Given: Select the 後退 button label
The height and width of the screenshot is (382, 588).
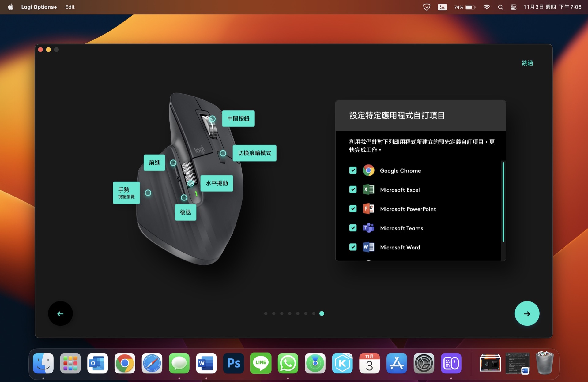Looking at the screenshot, I should pyautogui.click(x=185, y=212).
